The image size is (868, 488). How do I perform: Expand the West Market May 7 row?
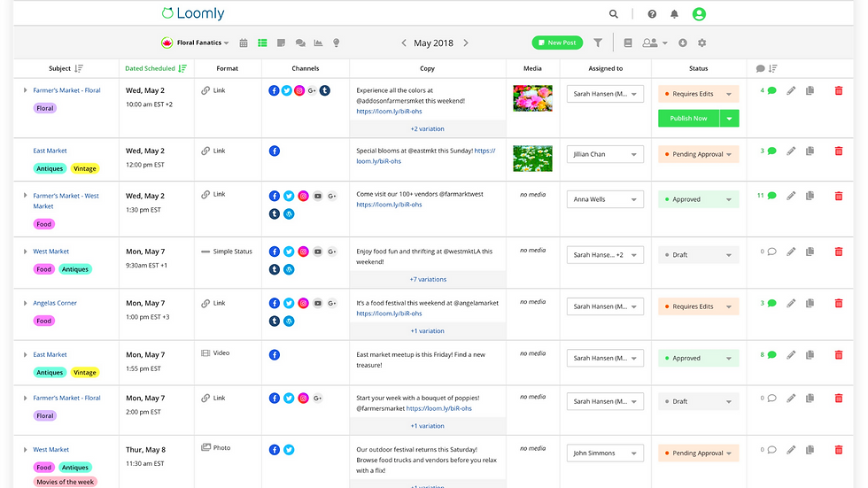(25, 252)
